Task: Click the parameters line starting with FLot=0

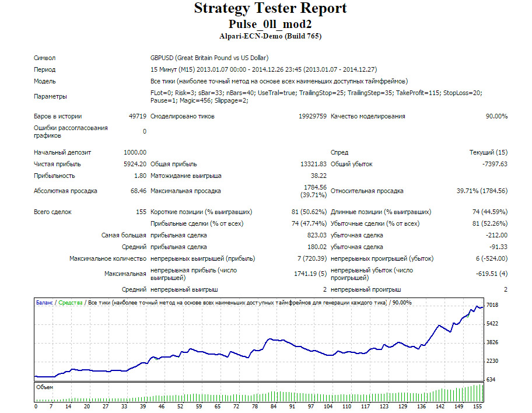Action: pyautogui.click(x=316, y=97)
